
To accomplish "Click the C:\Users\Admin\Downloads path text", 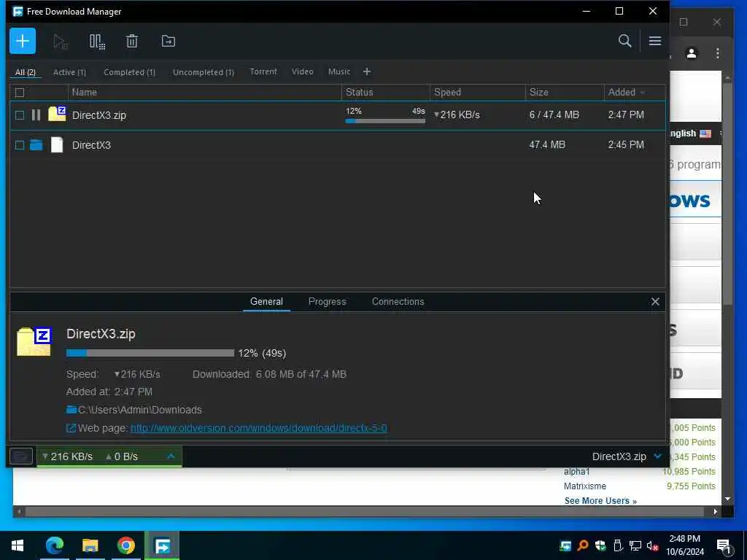I will click(x=139, y=410).
